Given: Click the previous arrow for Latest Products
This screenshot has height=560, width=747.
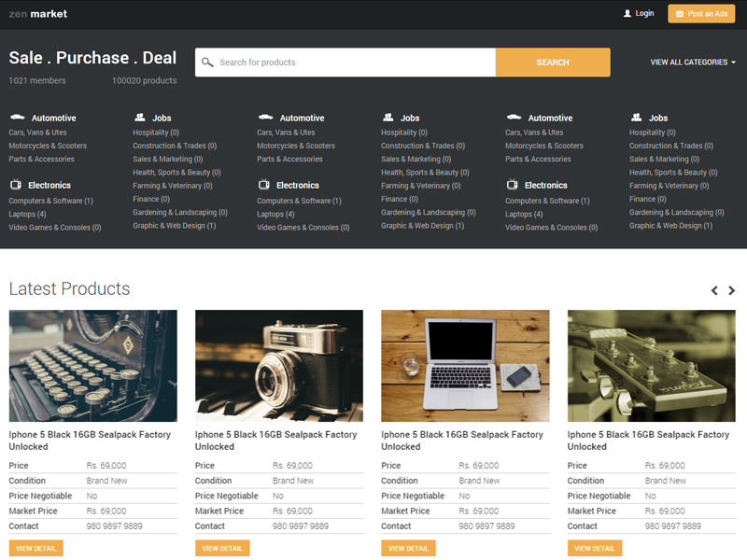Looking at the screenshot, I should pyautogui.click(x=714, y=290).
